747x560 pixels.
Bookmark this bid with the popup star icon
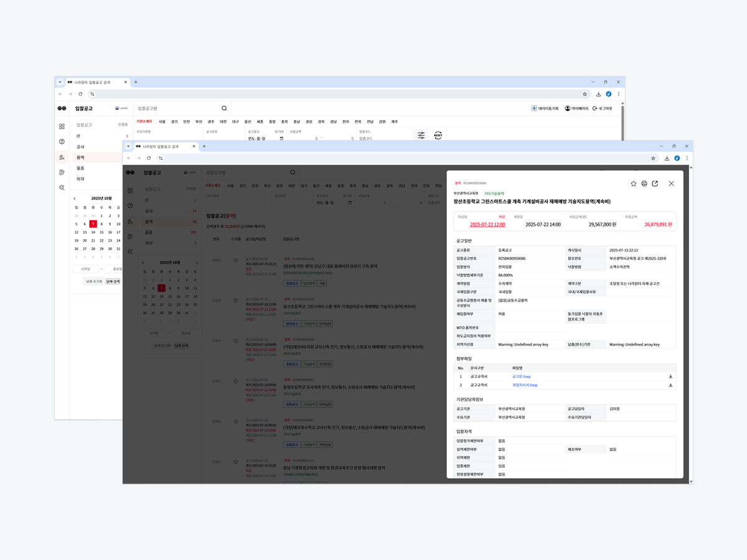[634, 184]
